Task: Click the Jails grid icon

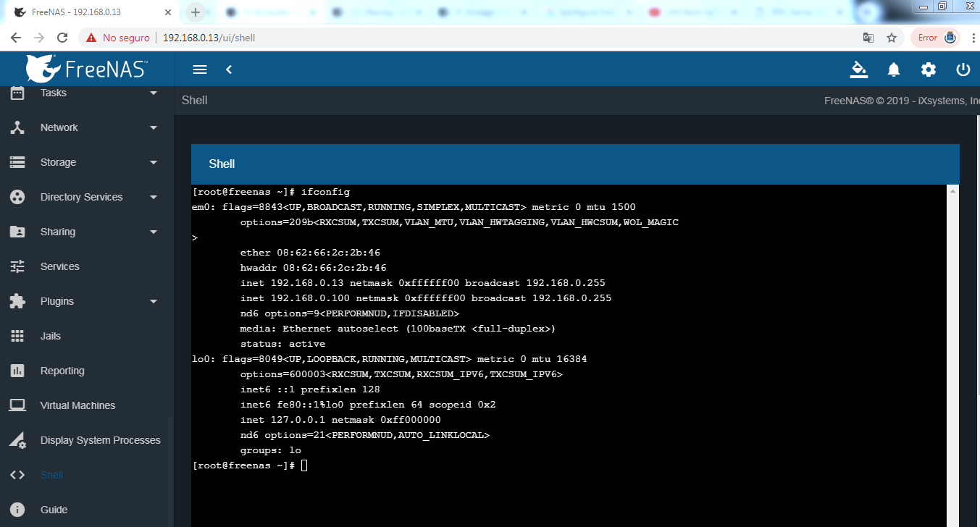Action: 17,336
